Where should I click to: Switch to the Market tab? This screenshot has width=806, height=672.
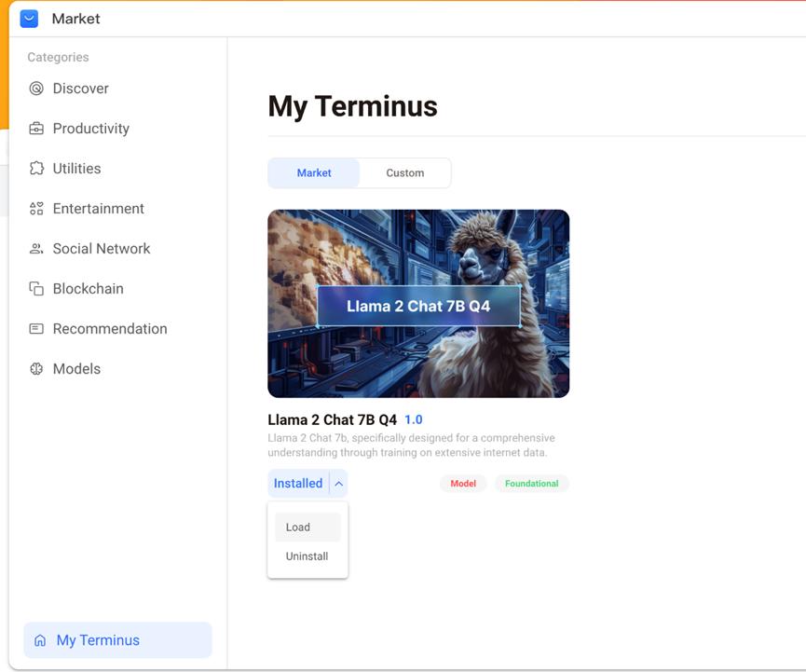pyautogui.click(x=314, y=173)
